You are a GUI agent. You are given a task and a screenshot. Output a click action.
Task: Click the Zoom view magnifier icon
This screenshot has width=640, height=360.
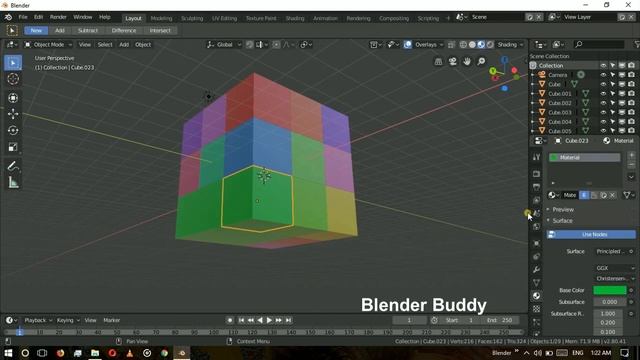coord(482,61)
